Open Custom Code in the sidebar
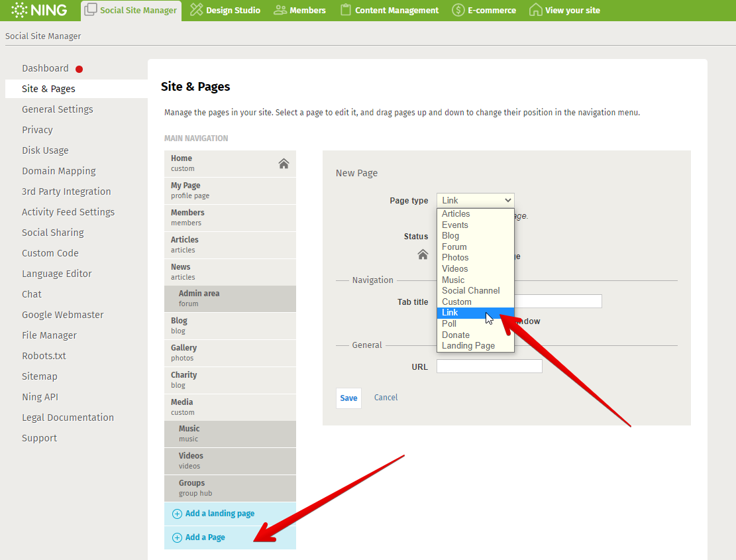Screen dimensions: 736x560 (50, 253)
